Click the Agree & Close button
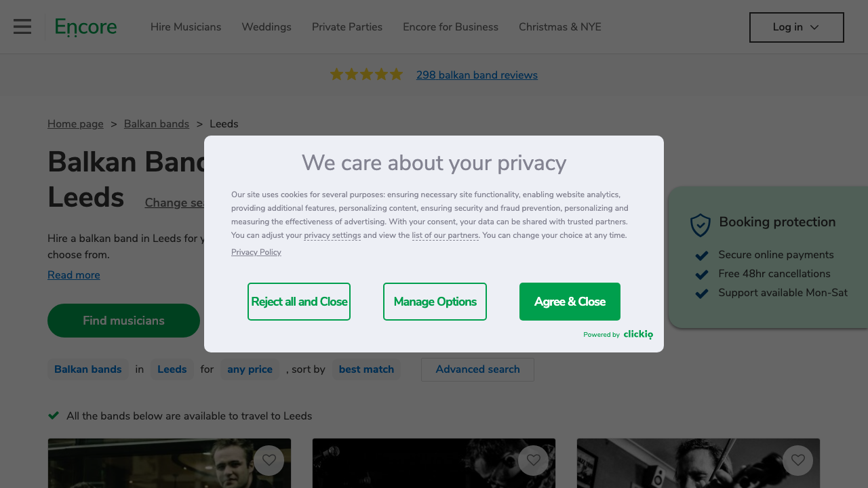Image resolution: width=868 pixels, height=488 pixels. coord(570,302)
